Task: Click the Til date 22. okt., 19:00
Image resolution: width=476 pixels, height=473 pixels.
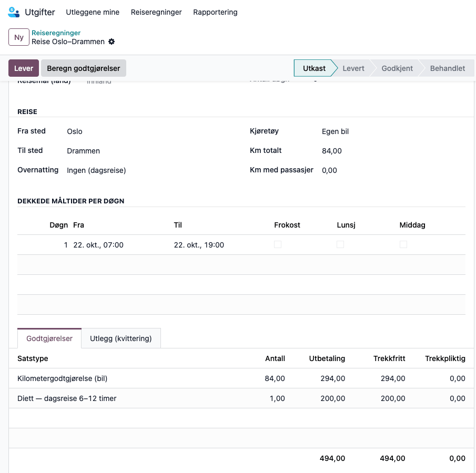Action: point(199,245)
